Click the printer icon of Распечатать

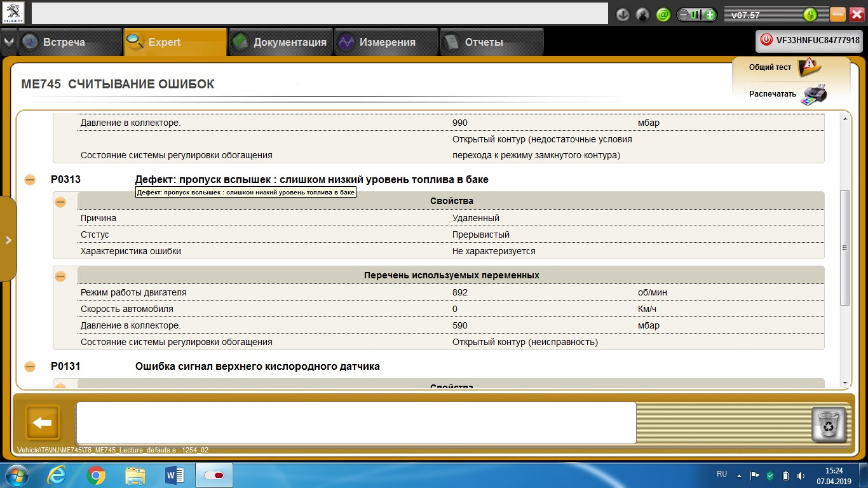click(x=814, y=94)
